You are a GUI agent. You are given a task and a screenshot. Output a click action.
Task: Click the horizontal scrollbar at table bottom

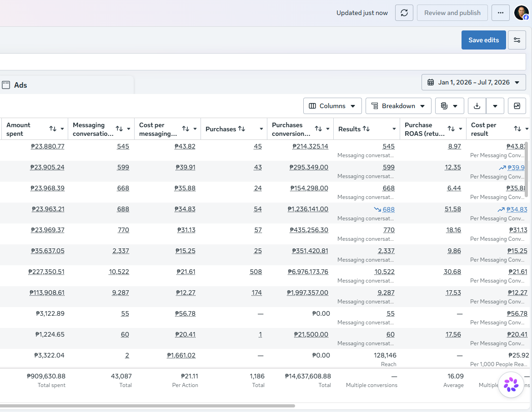tap(147, 406)
